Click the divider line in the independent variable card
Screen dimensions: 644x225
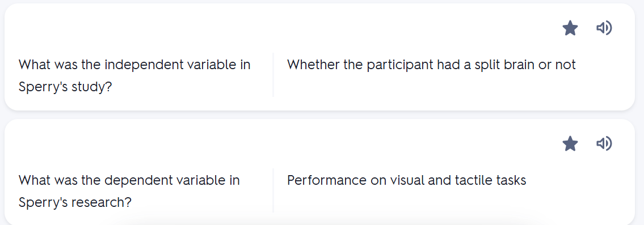pos(273,75)
